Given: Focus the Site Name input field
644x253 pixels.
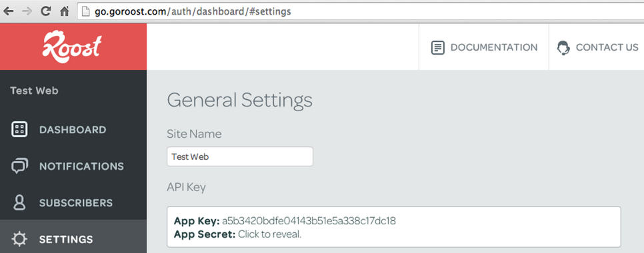Looking at the screenshot, I should click(x=240, y=156).
